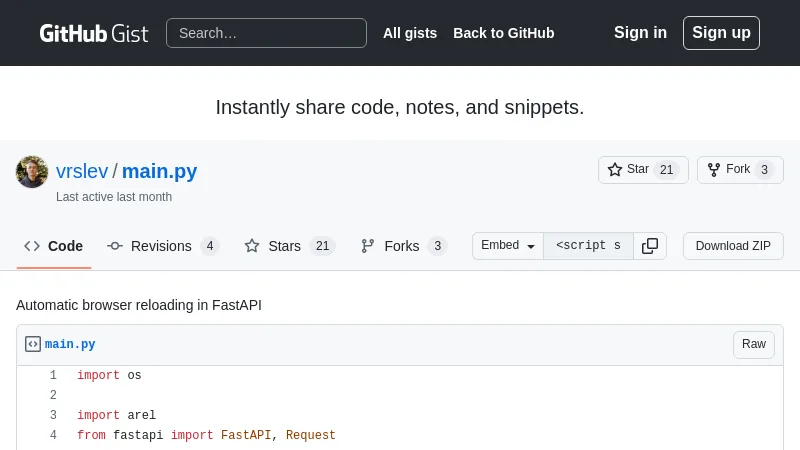
Task: Open the Revisions tab
Action: click(162, 246)
